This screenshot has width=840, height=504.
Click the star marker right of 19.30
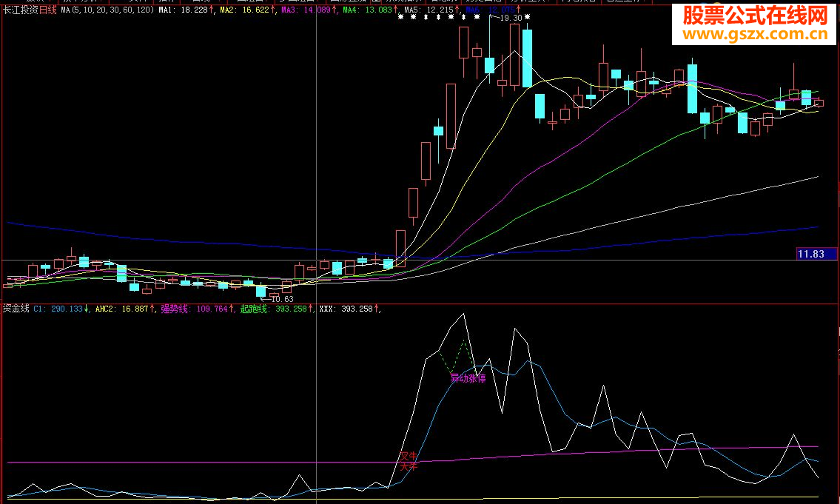527,17
